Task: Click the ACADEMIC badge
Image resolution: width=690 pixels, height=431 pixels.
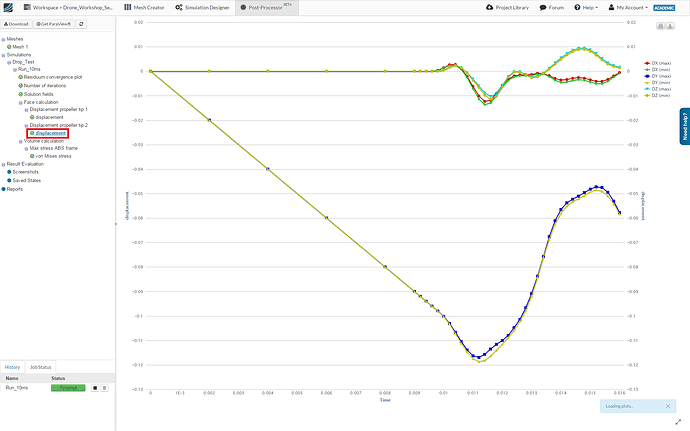Action: click(664, 8)
